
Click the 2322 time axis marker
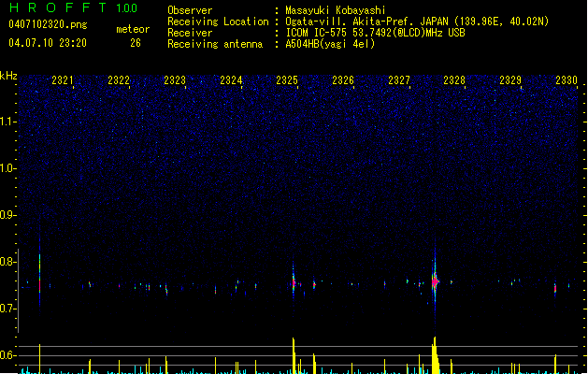[x=119, y=80]
